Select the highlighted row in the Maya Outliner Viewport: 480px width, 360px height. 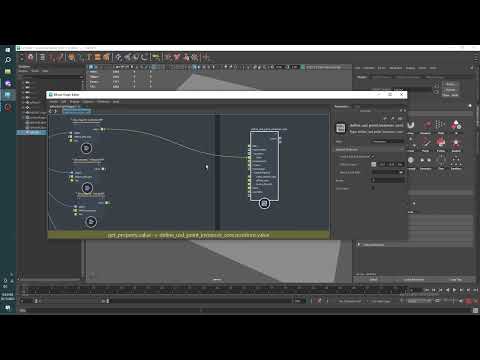pos(32,132)
